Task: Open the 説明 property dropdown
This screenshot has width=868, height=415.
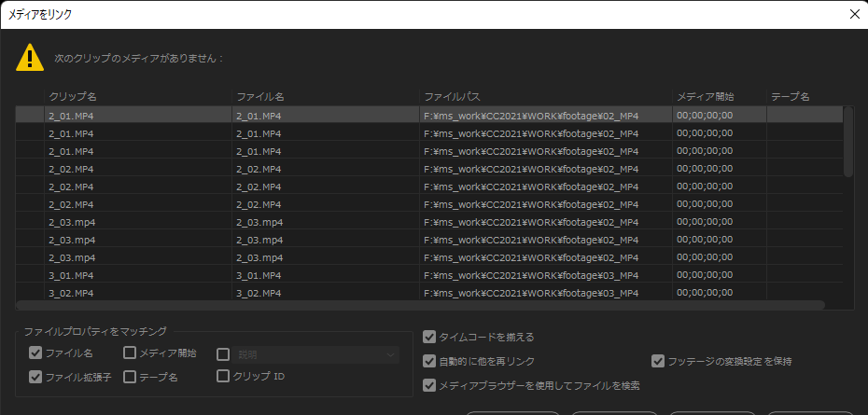Action: click(315, 354)
